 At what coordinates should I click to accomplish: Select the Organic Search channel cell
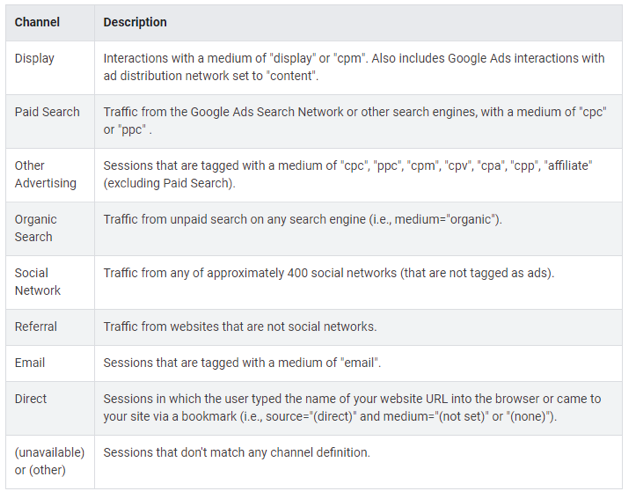(x=36, y=228)
